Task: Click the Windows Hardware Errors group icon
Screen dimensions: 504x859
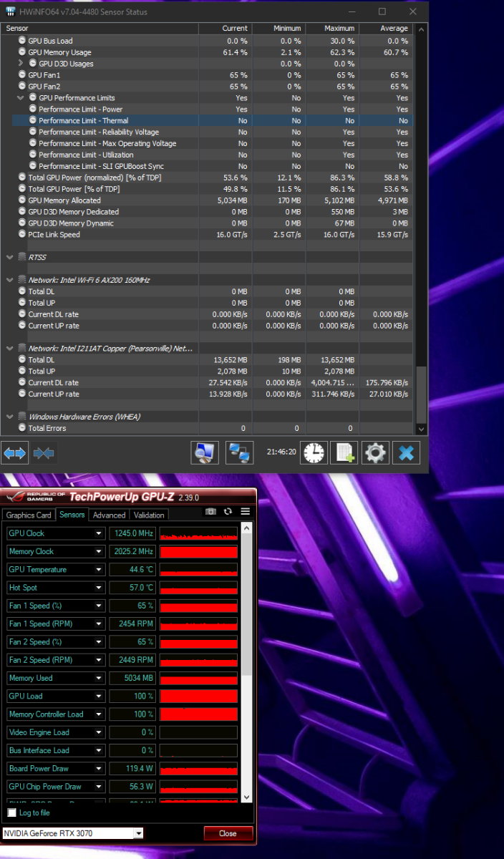Action: tap(21, 417)
